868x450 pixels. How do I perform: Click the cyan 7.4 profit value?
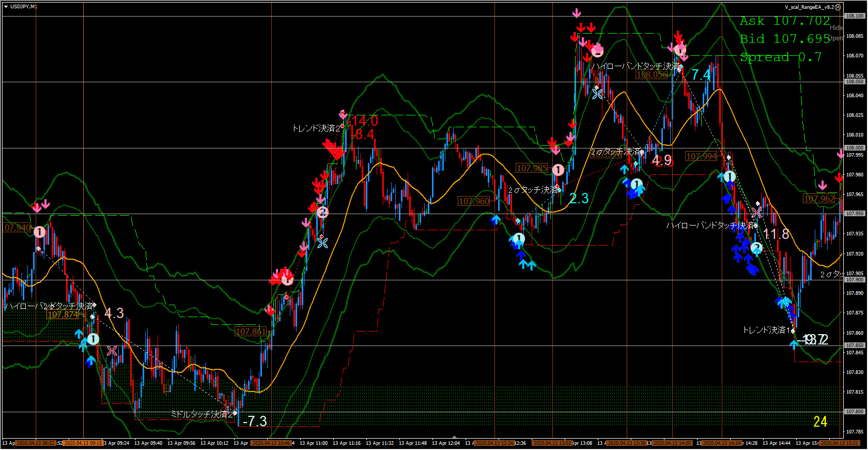(701, 74)
